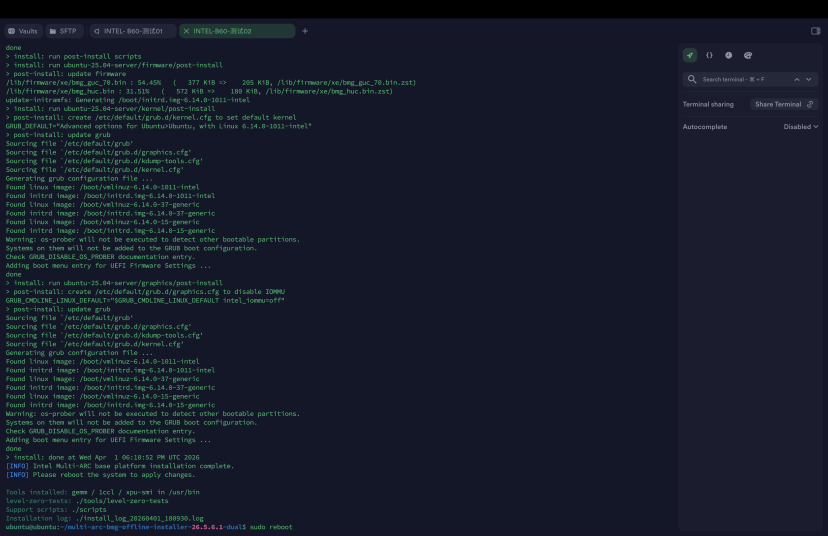
Task: Click the link icon in Share Terminal
Action: click(810, 104)
